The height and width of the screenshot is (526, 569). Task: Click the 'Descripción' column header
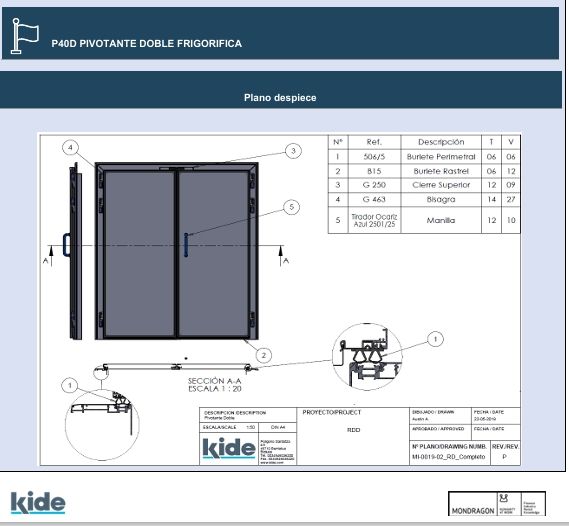coord(441,142)
